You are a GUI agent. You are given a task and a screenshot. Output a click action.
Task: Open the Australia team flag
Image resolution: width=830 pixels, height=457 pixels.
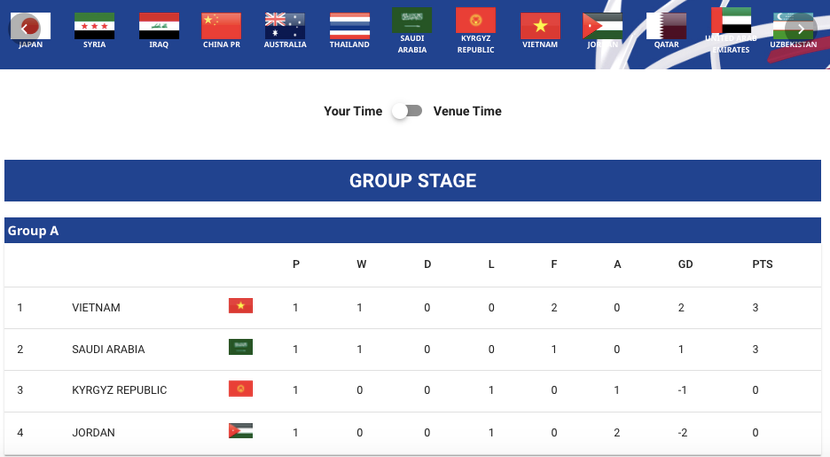point(285,26)
